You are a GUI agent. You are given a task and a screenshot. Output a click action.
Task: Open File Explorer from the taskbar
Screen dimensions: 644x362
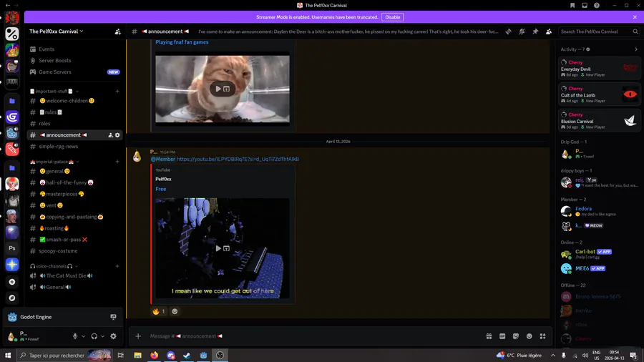(137, 356)
